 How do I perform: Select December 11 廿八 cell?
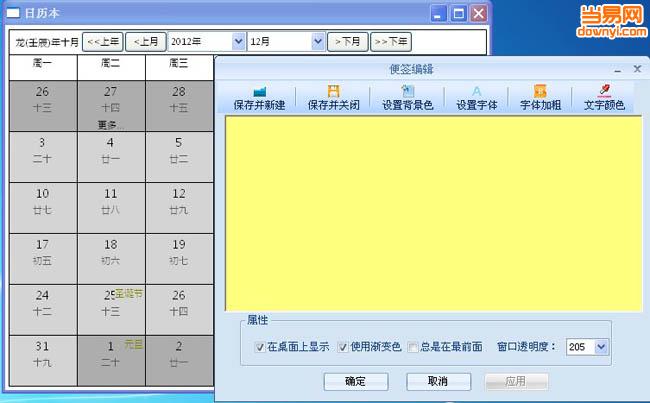coord(112,208)
